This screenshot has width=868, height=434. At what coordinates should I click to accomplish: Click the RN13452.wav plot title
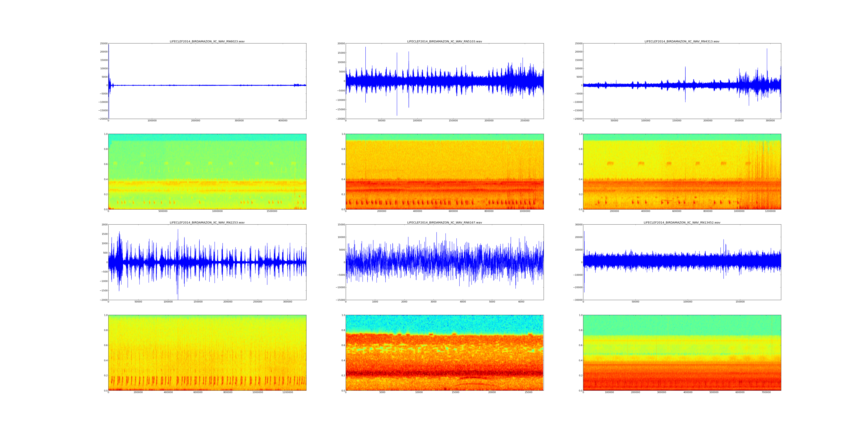(682, 222)
